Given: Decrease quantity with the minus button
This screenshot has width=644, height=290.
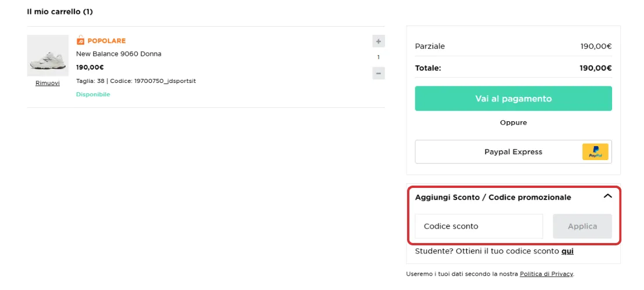Looking at the screenshot, I should click(379, 73).
